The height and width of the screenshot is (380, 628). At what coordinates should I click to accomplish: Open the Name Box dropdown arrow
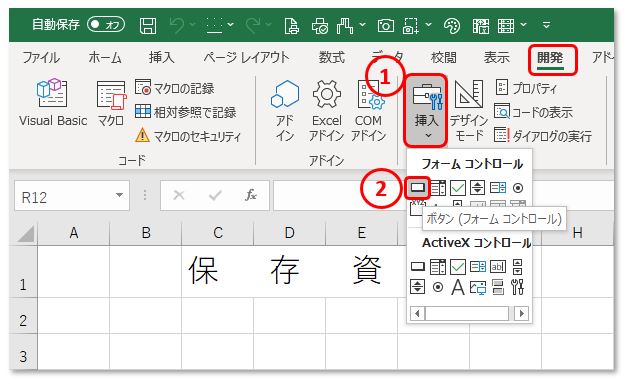(119, 195)
